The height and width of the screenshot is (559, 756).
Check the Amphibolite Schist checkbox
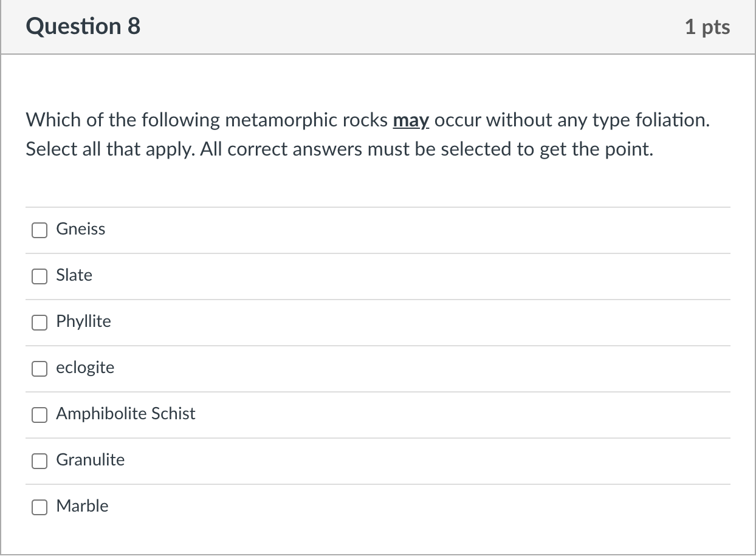pyautogui.click(x=39, y=415)
